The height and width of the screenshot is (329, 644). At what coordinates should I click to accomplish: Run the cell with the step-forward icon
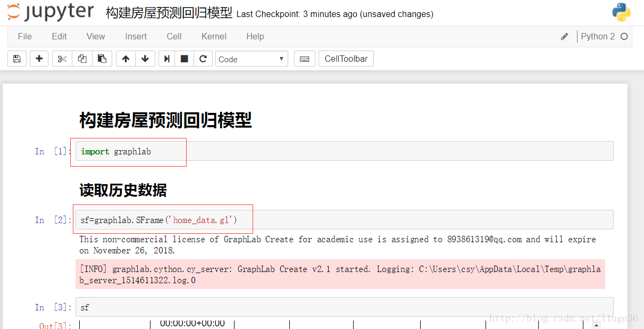coord(167,59)
